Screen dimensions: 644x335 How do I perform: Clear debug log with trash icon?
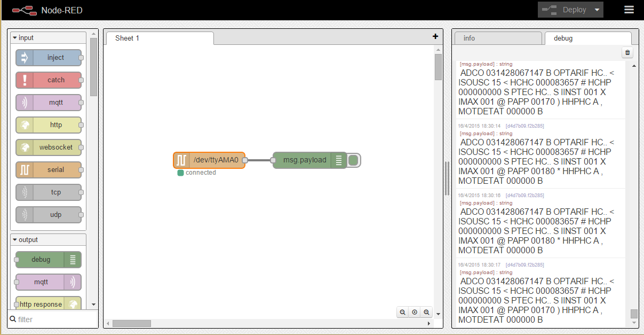pos(627,52)
